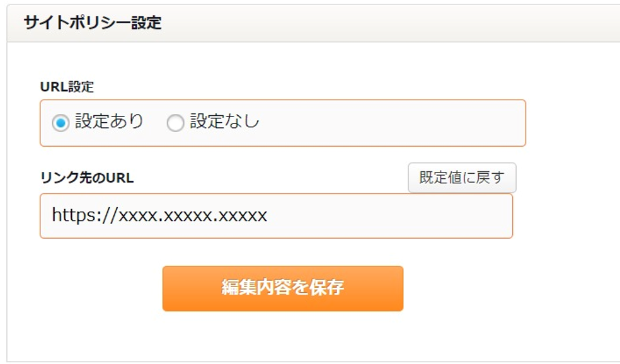Click the https://xxxx.xxxxx.xxxxx URL text
The height and width of the screenshot is (364, 620).
coord(159,216)
